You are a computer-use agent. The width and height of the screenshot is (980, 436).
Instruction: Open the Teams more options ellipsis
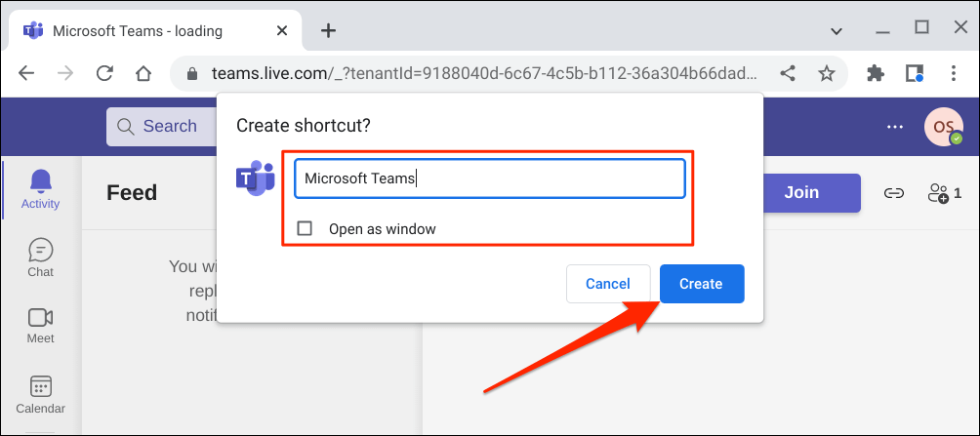pos(895,126)
